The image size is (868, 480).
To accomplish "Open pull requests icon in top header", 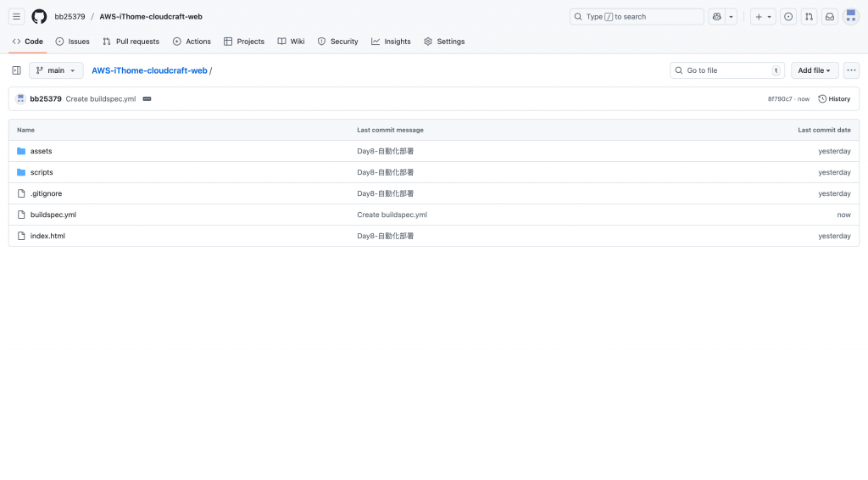I will coord(809,17).
